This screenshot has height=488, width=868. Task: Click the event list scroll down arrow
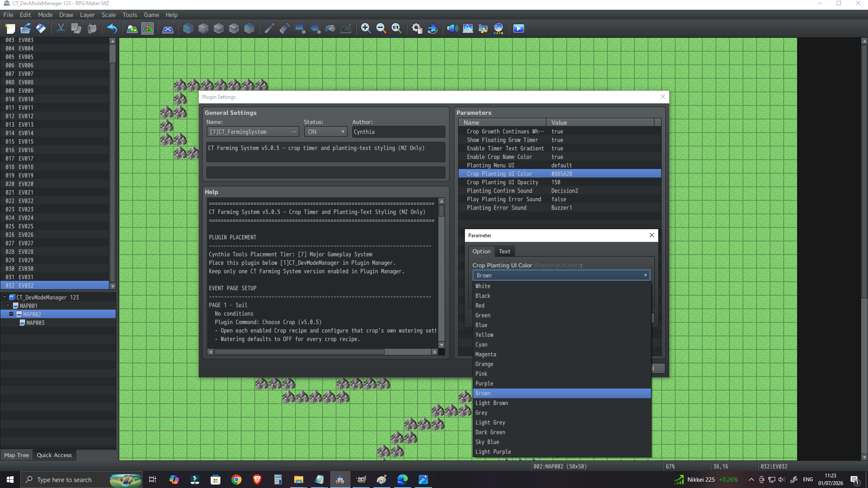[x=112, y=286]
